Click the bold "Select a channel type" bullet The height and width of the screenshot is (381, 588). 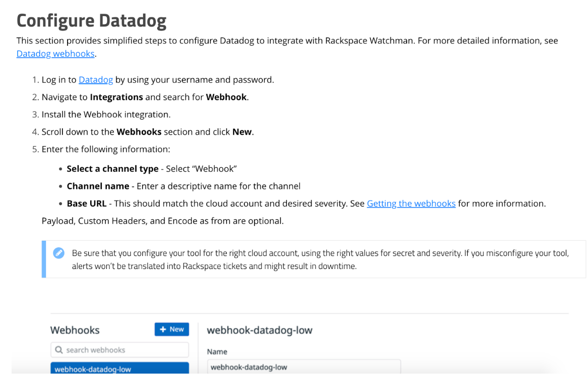pyautogui.click(x=112, y=169)
